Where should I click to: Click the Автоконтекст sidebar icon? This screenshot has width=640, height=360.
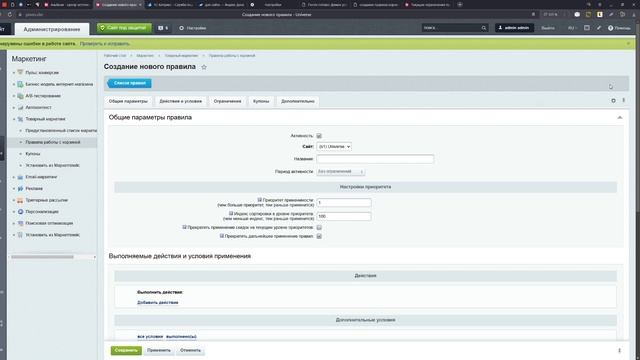pos(20,107)
